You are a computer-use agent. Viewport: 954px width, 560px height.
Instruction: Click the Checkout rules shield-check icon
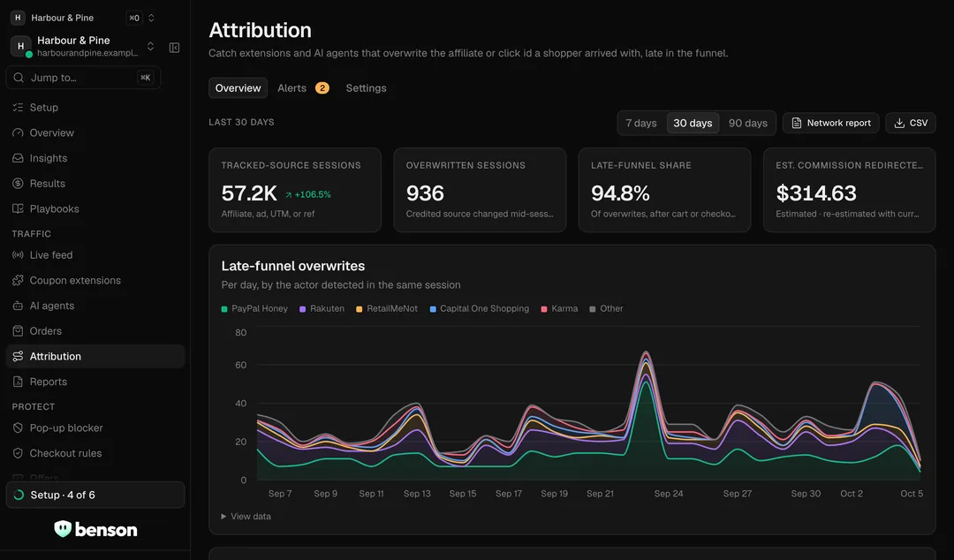point(18,453)
